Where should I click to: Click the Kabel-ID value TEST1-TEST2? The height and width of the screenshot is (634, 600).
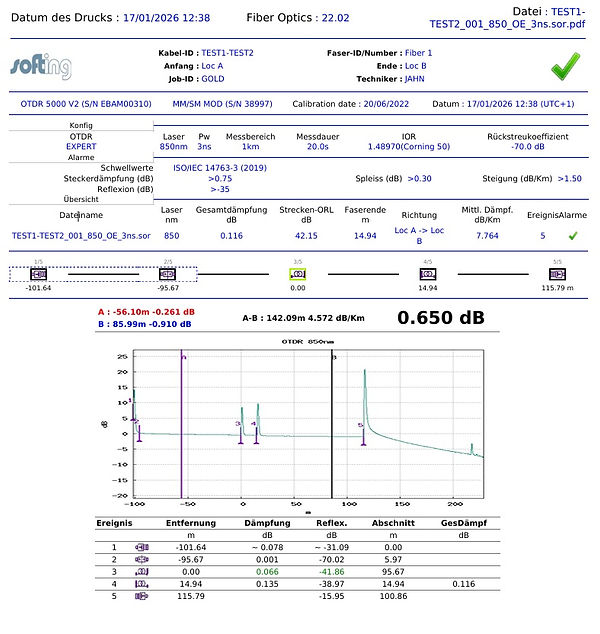tap(227, 53)
